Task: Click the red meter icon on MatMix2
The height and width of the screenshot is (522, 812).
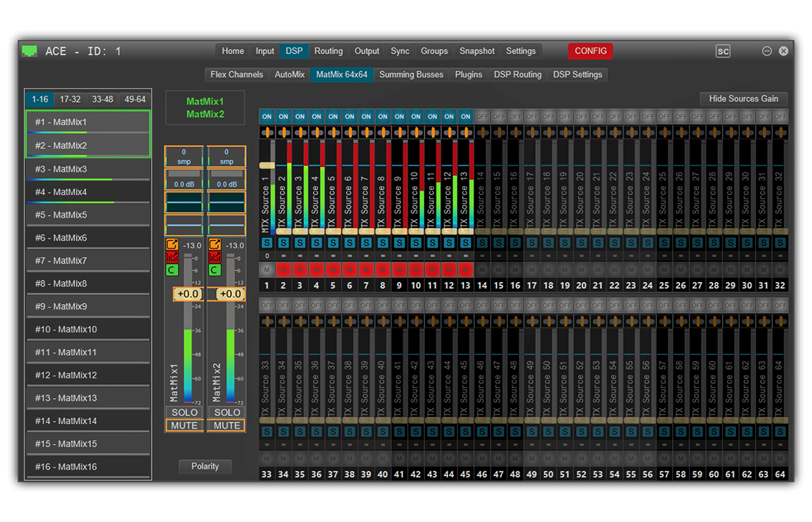Action: click(x=215, y=258)
